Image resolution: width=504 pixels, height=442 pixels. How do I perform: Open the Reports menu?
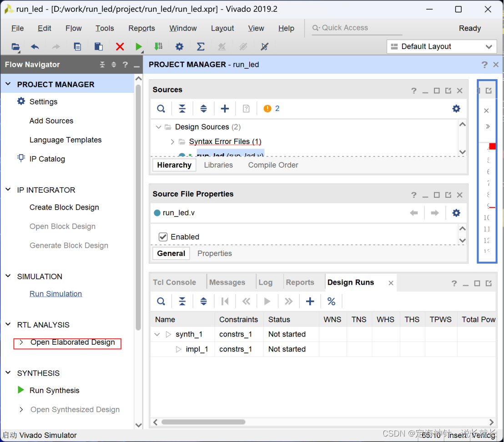141,28
